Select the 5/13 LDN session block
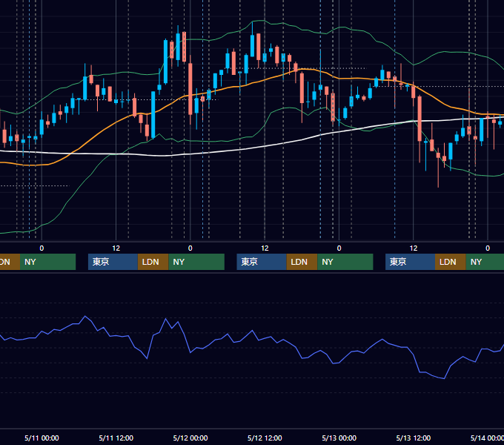Image resolution: width=504 pixels, height=445 pixels. [451, 262]
